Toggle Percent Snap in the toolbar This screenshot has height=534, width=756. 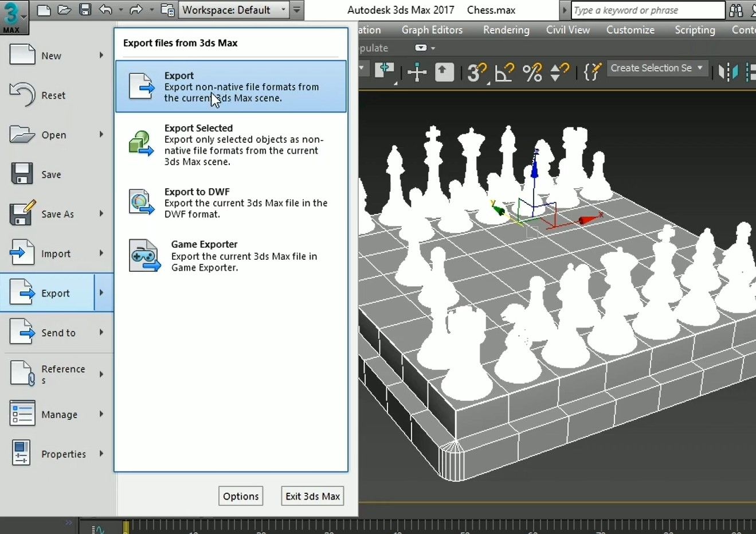[532, 72]
